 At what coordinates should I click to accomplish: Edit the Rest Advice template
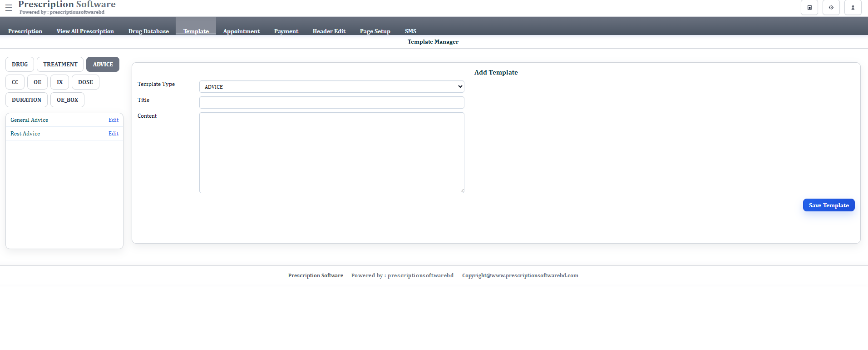[x=113, y=134]
